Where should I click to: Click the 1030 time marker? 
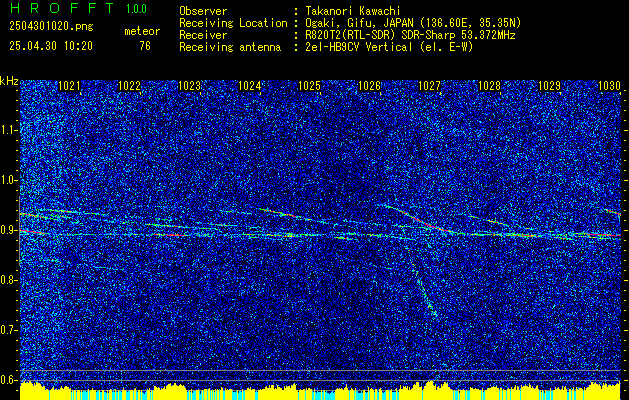(x=609, y=86)
